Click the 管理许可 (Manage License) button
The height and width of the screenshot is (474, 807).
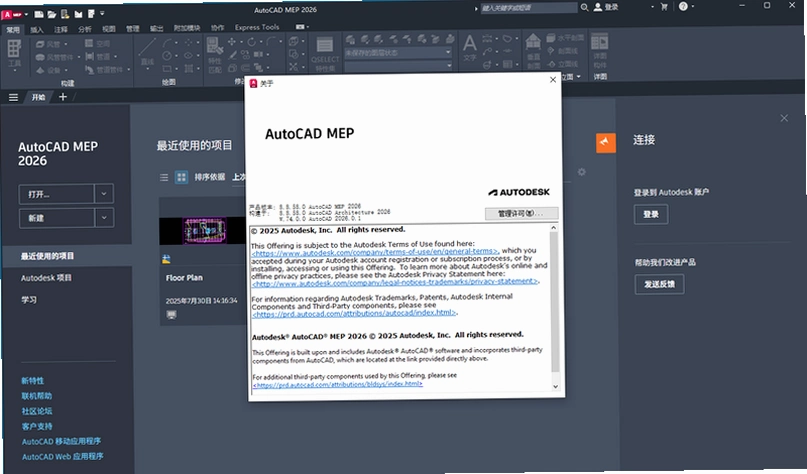coord(521,213)
